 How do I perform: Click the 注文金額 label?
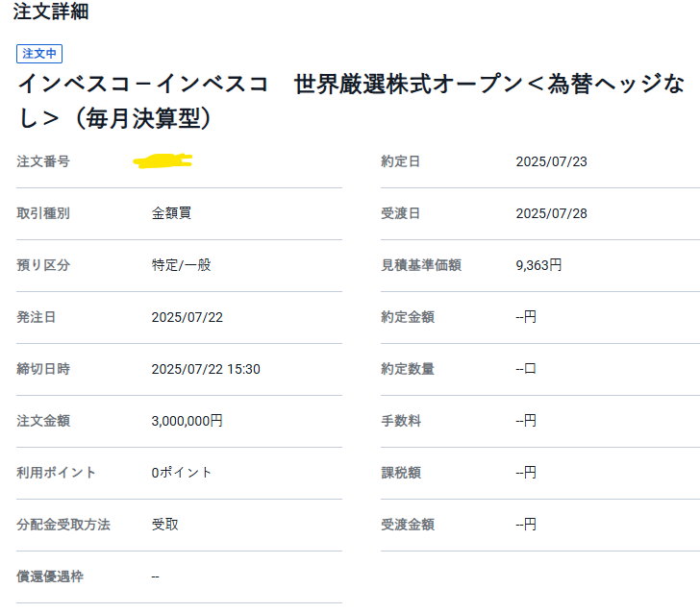tap(43, 421)
